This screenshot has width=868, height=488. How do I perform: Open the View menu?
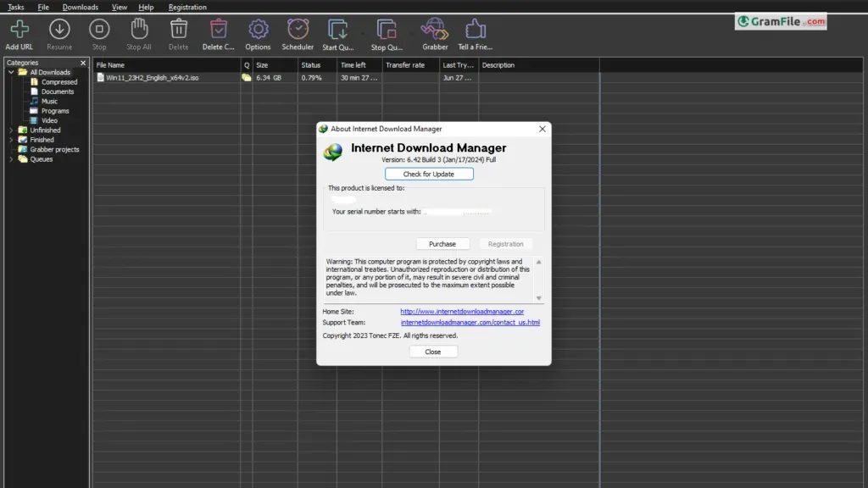119,7
